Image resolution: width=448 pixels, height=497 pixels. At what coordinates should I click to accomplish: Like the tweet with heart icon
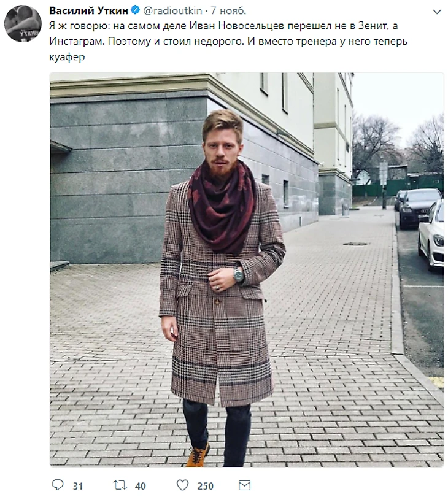click(182, 485)
